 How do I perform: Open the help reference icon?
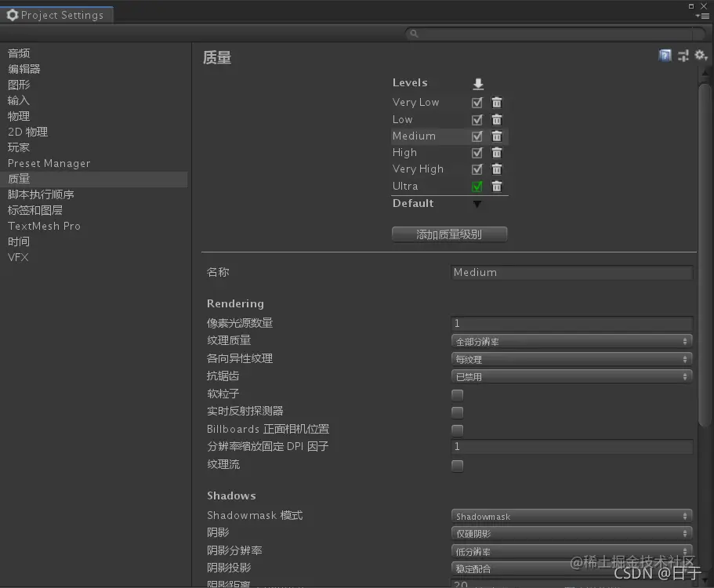pyautogui.click(x=665, y=56)
